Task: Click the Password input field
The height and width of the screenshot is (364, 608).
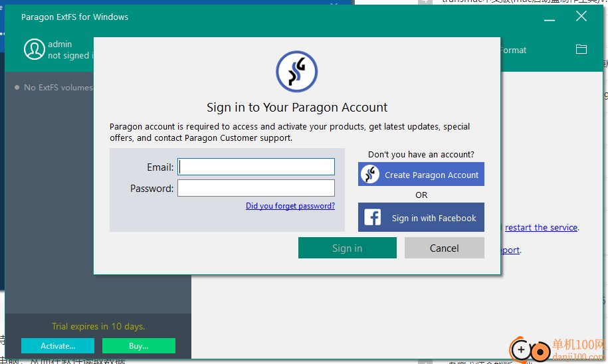Action: click(x=256, y=188)
